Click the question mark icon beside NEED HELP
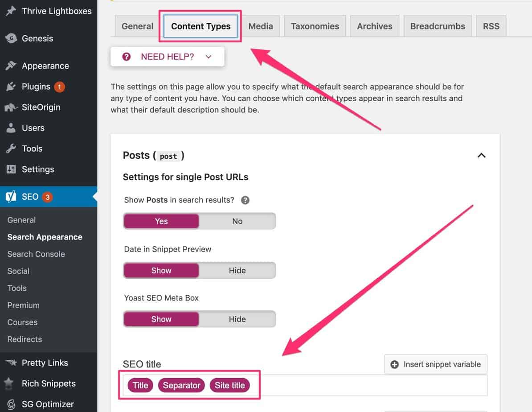 (x=126, y=57)
